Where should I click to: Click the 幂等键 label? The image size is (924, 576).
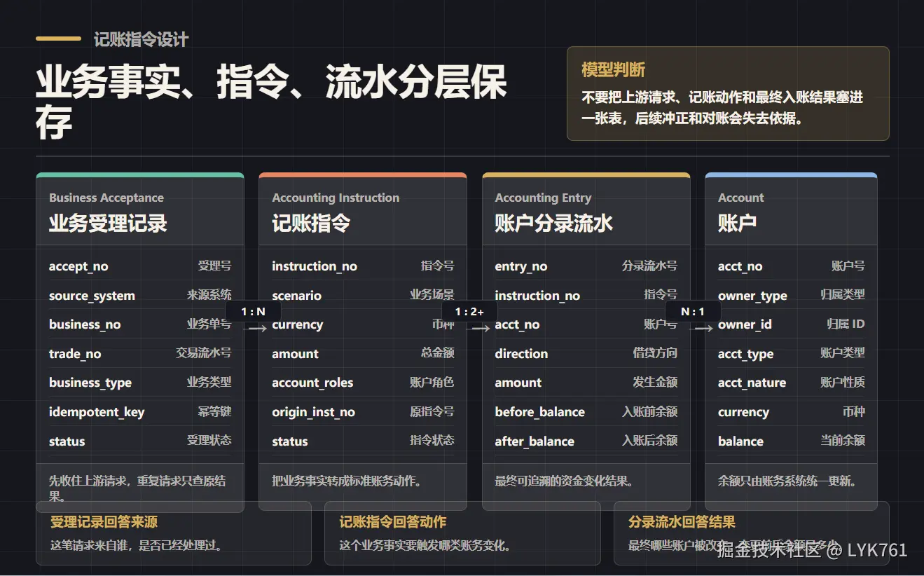pyautogui.click(x=214, y=412)
